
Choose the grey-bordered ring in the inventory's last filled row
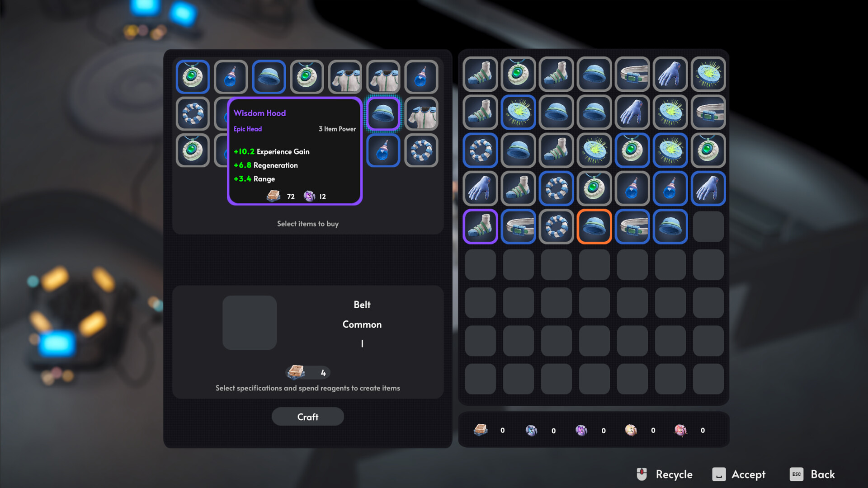pyautogui.click(x=556, y=226)
